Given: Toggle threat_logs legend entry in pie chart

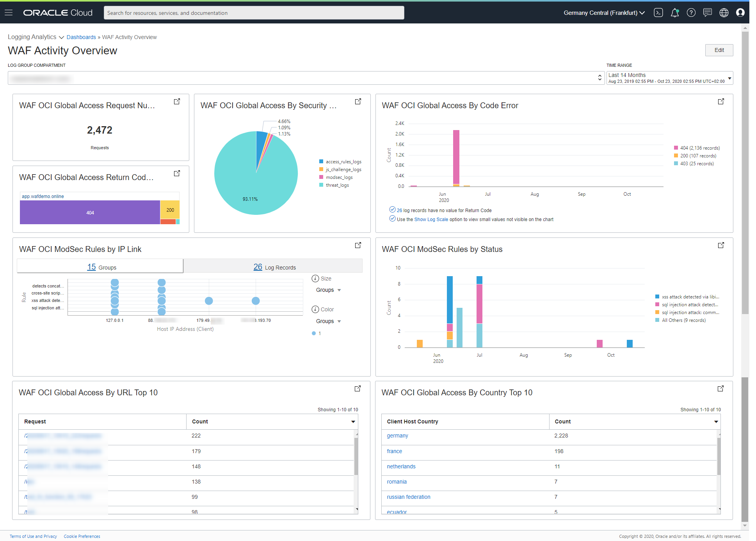Looking at the screenshot, I should point(337,185).
